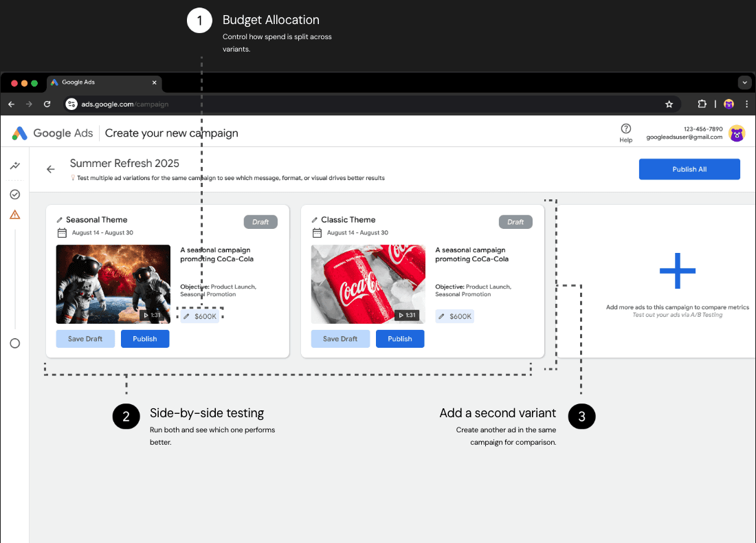Open the browser three-dot menu
Screen dimensions: 756x543
pyautogui.click(x=746, y=104)
